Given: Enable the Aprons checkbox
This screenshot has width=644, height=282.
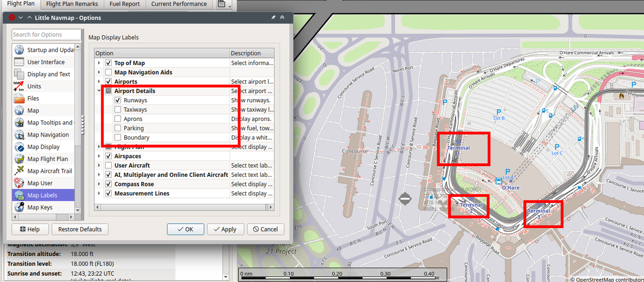Looking at the screenshot, I should pyautogui.click(x=118, y=119).
